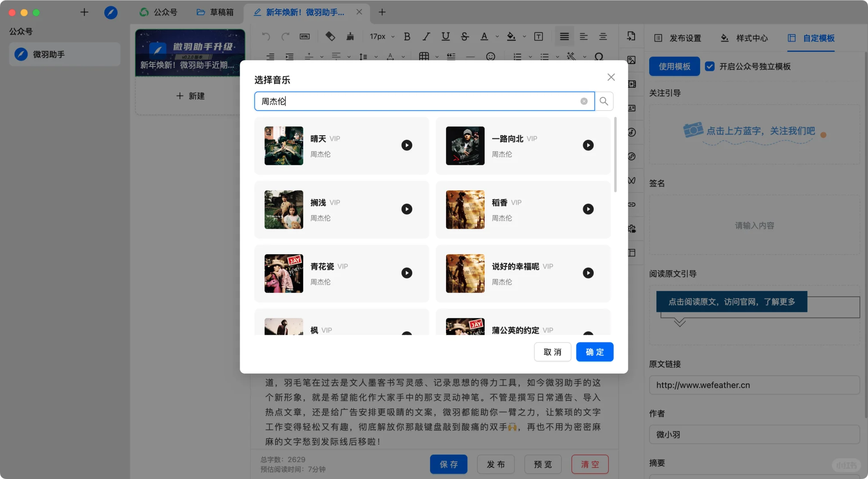
Task: Click the search magnifier icon in dialog
Action: 604,101
